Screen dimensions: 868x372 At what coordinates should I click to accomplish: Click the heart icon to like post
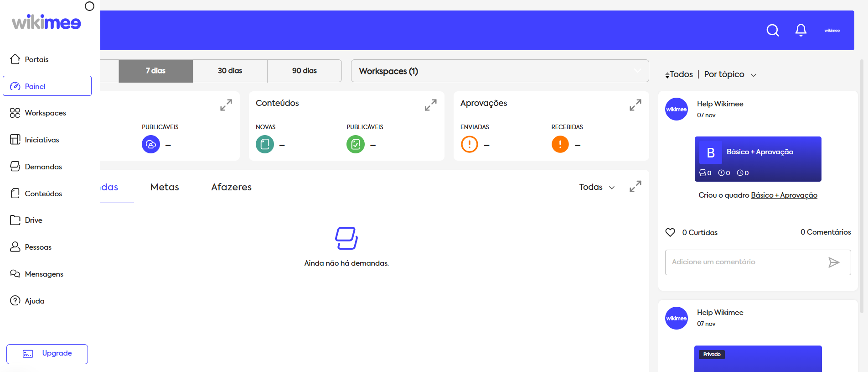(x=670, y=232)
